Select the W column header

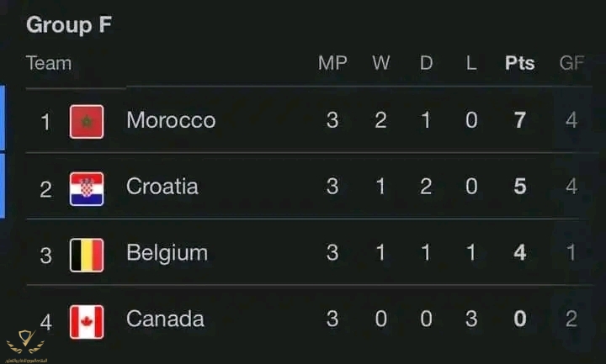[x=381, y=63]
